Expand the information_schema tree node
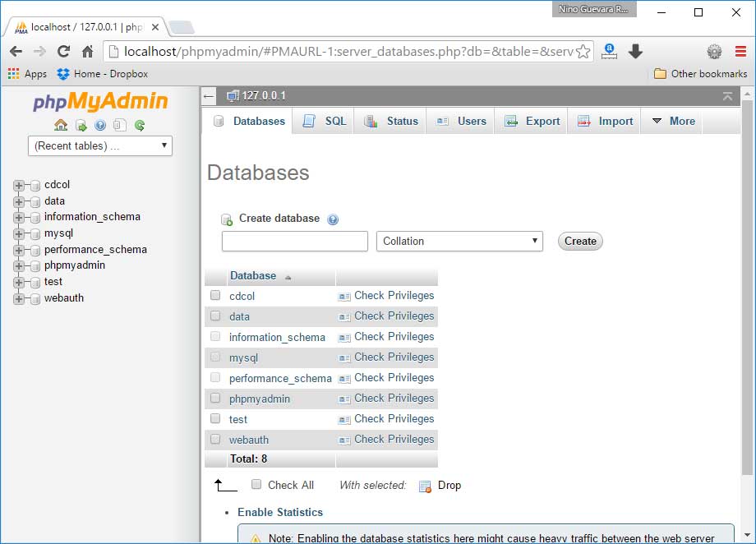 click(19, 218)
